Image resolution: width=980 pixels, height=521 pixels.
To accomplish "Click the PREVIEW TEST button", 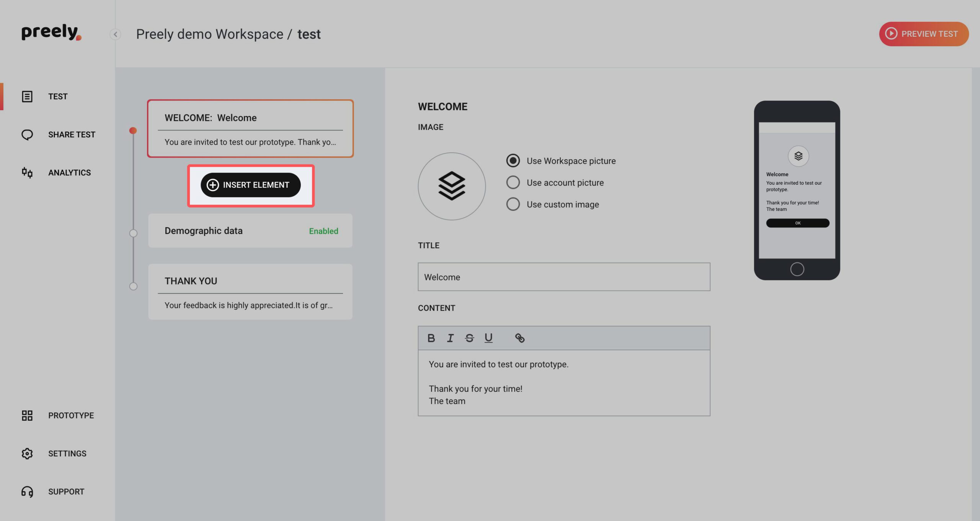I will pyautogui.click(x=923, y=34).
